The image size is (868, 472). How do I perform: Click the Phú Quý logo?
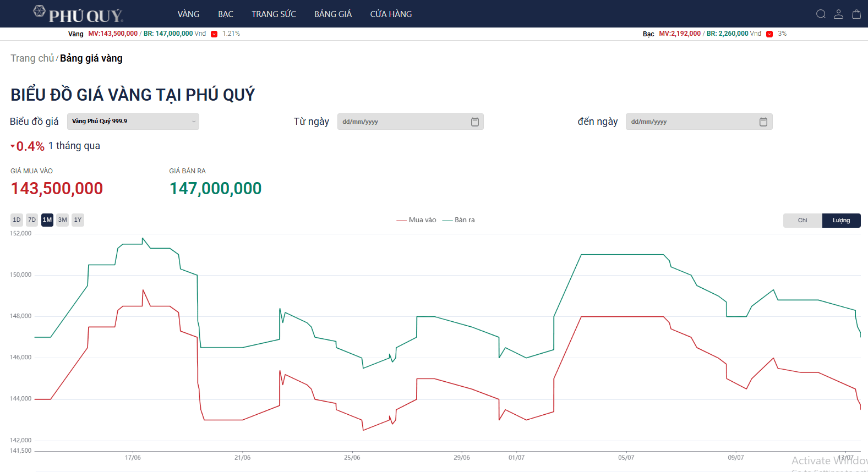tap(78, 14)
